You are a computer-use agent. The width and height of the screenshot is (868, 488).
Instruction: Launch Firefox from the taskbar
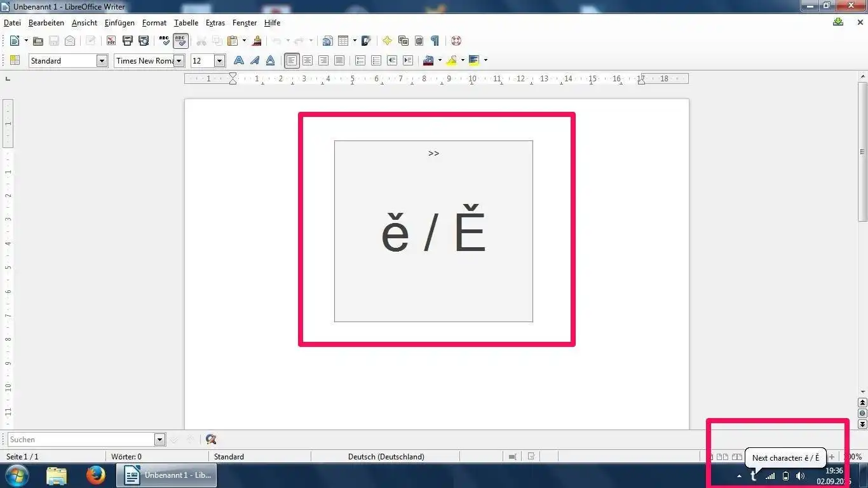pos(96,475)
